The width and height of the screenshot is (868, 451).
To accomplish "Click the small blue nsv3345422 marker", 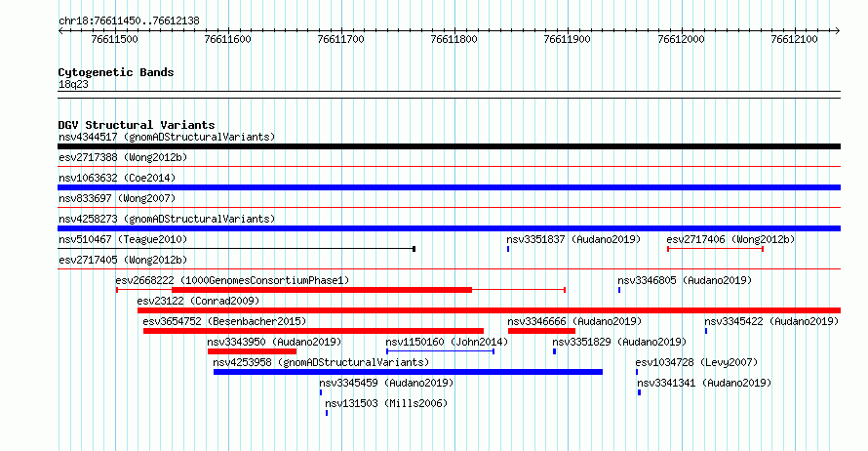I will (706, 331).
